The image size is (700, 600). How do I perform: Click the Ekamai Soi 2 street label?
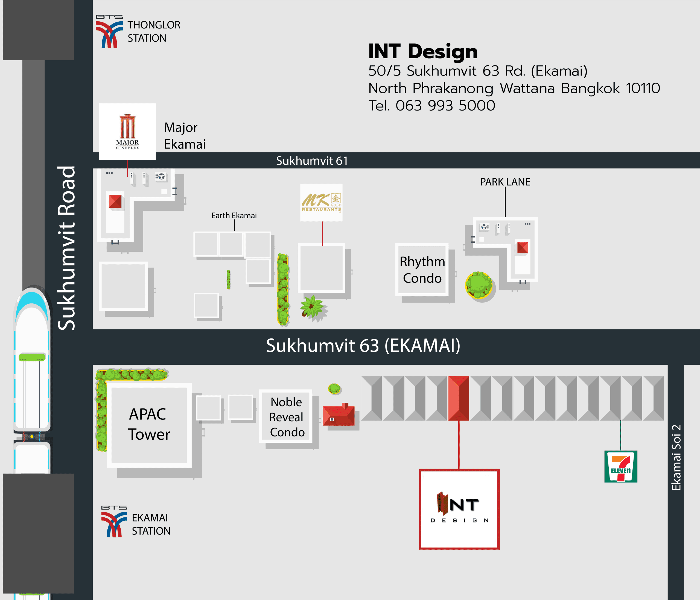click(676, 457)
